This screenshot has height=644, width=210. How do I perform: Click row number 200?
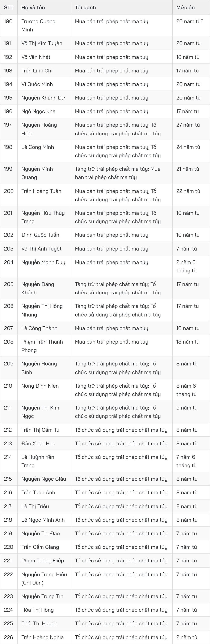pos(9,191)
